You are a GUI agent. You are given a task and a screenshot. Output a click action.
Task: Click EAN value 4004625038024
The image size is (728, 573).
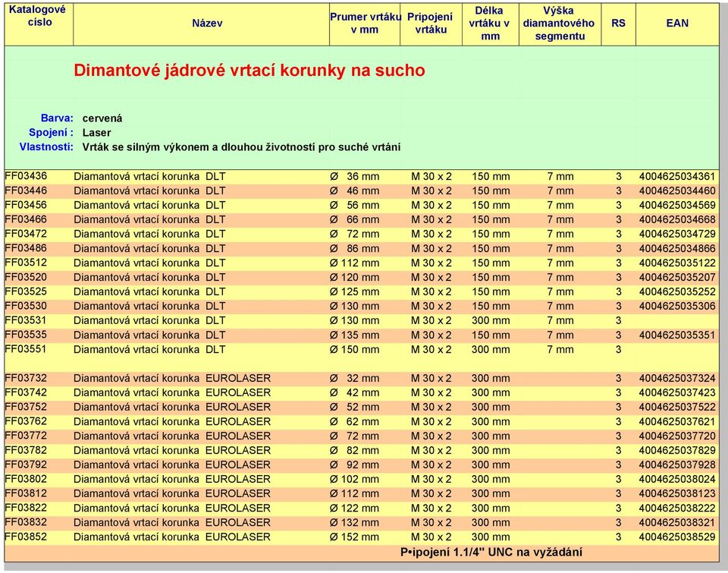[x=677, y=479]
